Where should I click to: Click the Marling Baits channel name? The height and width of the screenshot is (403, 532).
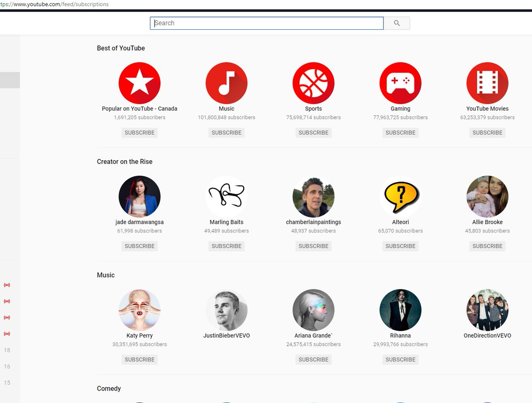coord(227,222)
